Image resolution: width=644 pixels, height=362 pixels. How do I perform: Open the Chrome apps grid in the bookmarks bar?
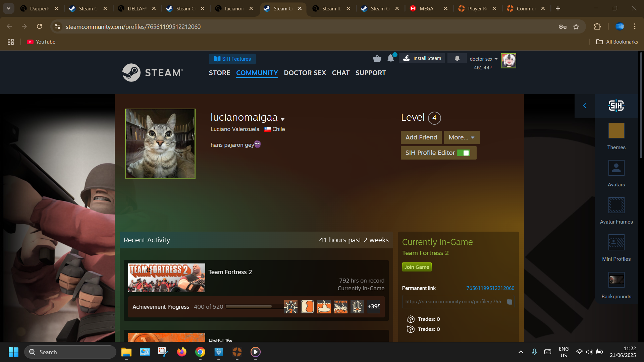coord(11,42)
